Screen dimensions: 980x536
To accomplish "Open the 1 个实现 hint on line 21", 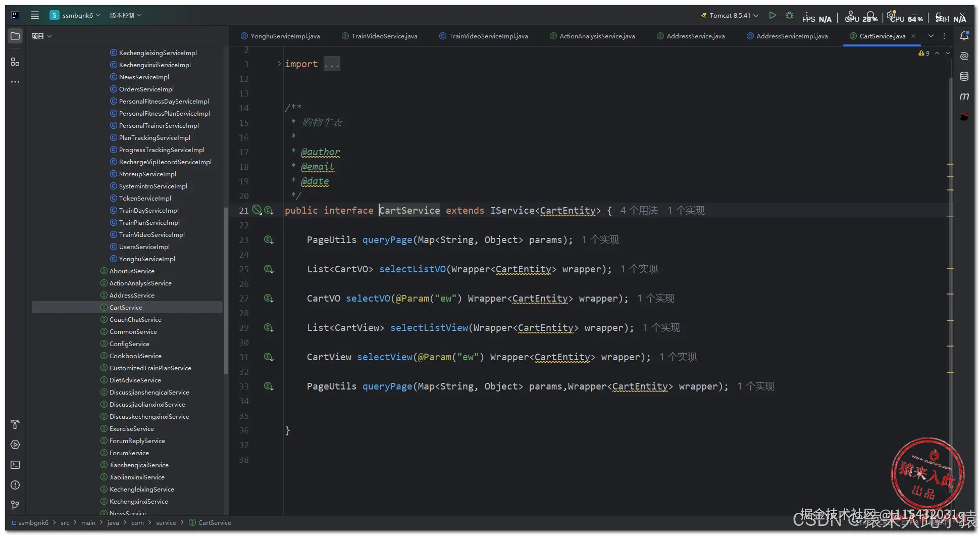I will (x=686, y=210).
